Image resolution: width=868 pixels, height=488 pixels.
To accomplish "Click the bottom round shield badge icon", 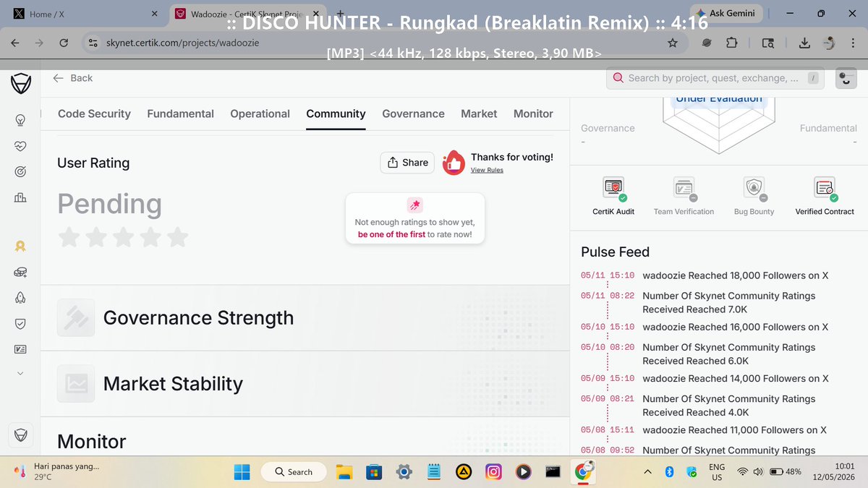I will (20, 435).
